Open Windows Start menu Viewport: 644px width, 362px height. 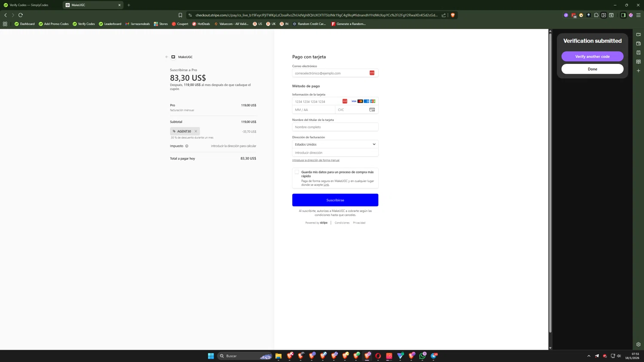(x=211, y=356)
